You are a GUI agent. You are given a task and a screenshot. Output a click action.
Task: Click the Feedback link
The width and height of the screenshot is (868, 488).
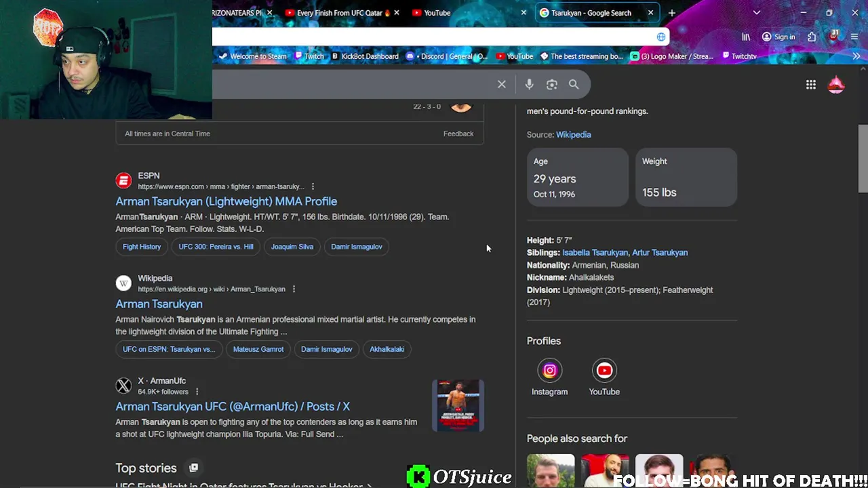458,134
